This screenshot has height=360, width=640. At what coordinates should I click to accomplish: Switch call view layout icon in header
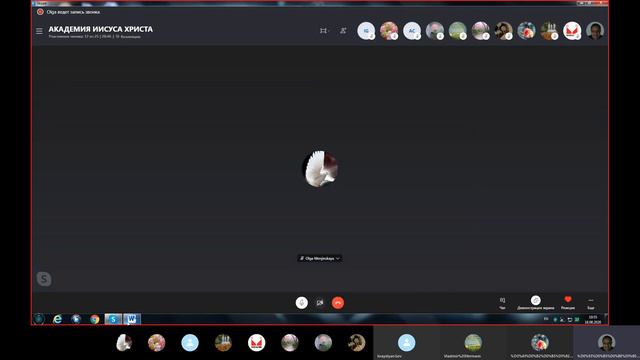tap(323, 31)
